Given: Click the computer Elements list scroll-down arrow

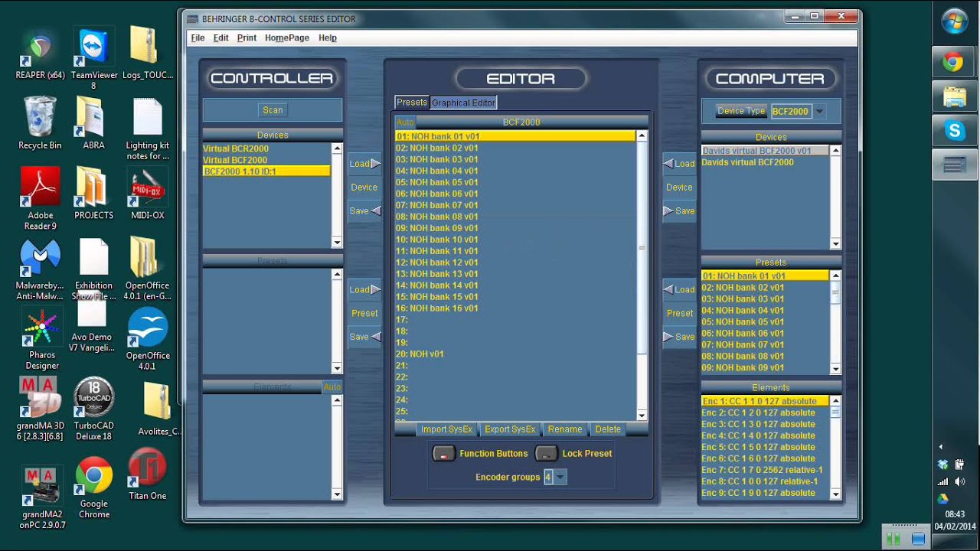Looking at the screenshot, I should (835, 494).
